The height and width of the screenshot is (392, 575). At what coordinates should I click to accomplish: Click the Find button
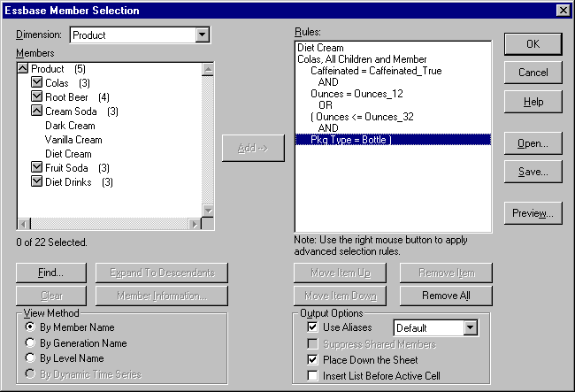[x=51, y=273]
